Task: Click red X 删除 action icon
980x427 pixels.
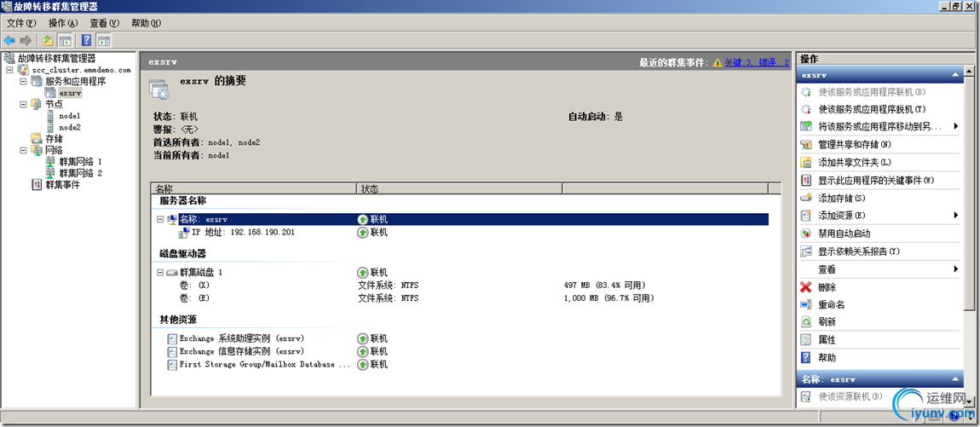Action: coord(806,287)
